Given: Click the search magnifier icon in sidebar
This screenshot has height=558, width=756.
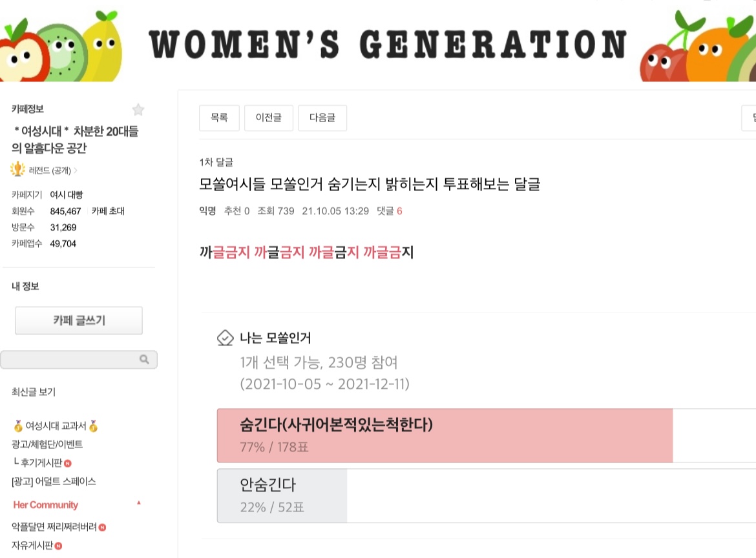Looking at the screenshot, I should point(144,360).
